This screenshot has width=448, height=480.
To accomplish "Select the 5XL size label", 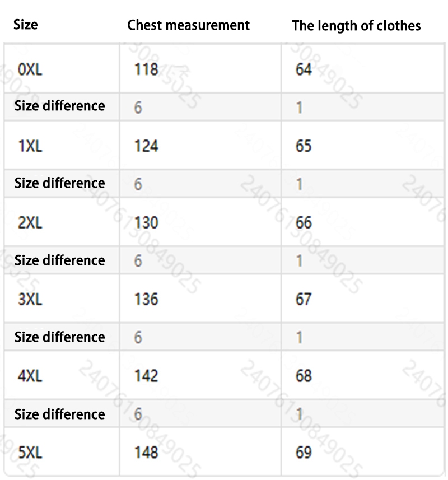I will (x=30, y=452).
